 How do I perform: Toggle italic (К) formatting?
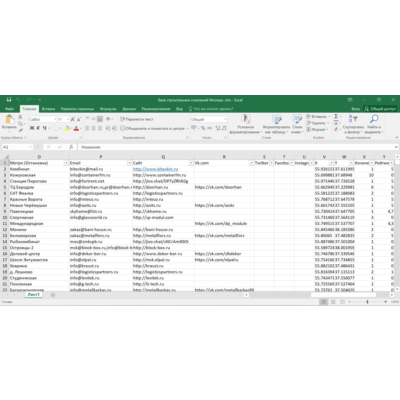coord(38,128)
